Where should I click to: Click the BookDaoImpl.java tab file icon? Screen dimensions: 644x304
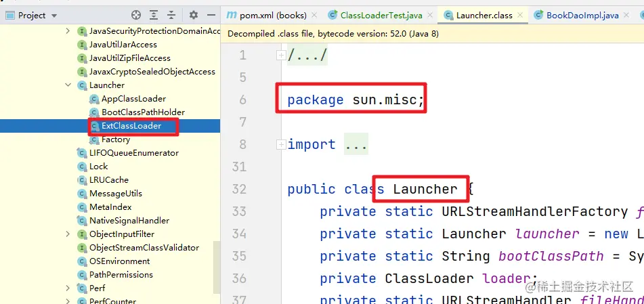click(538, 16)
